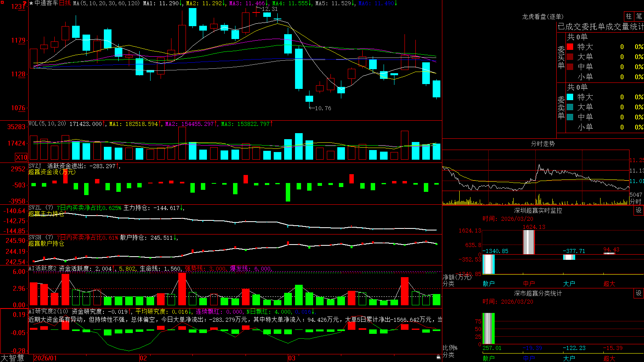Click the 散户持仓: 245.511 value

click(147, 238)
